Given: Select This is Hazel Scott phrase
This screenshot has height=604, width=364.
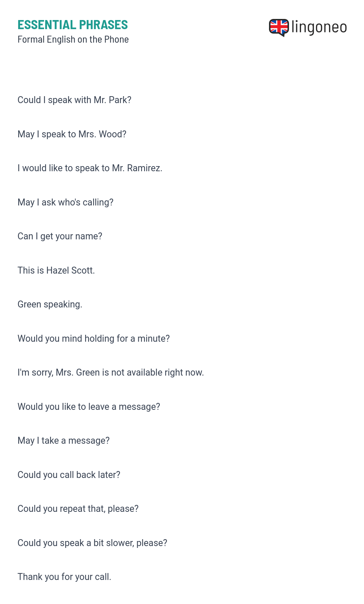Looking at the screenshot, I should [56, 270].
